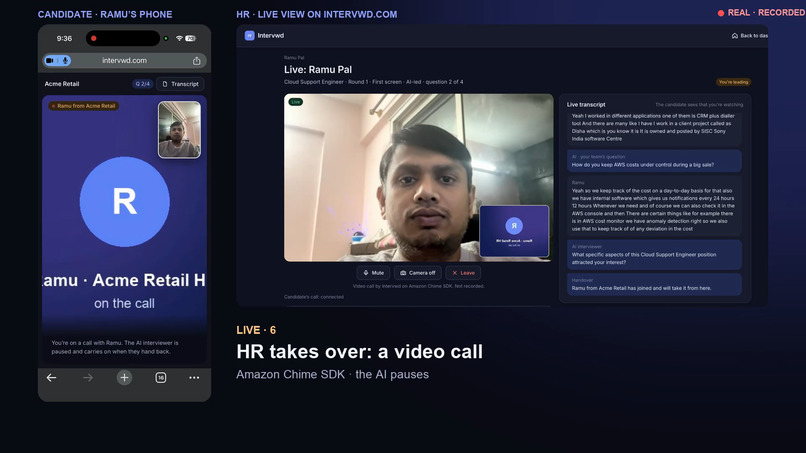This screenshot has width=806, height=453.
Task: Click the "Candidate's call: connected" status text
Action: (314, 297)
